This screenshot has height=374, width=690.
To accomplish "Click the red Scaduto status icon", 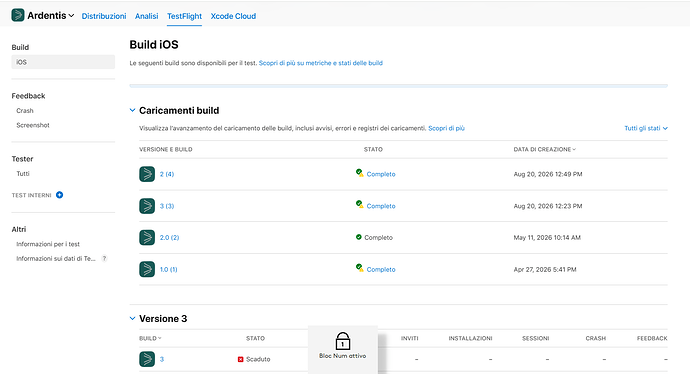I will (x=241, y=359).
